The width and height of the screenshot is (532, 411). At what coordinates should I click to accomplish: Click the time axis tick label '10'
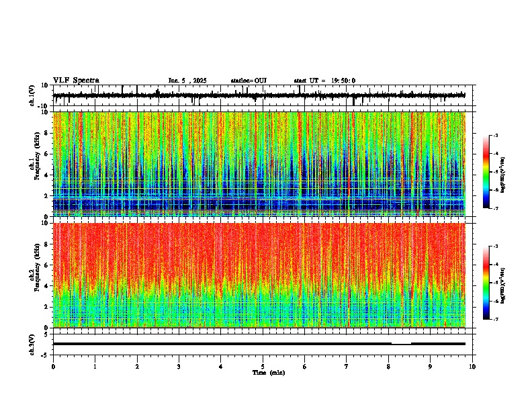click(472, 367)
